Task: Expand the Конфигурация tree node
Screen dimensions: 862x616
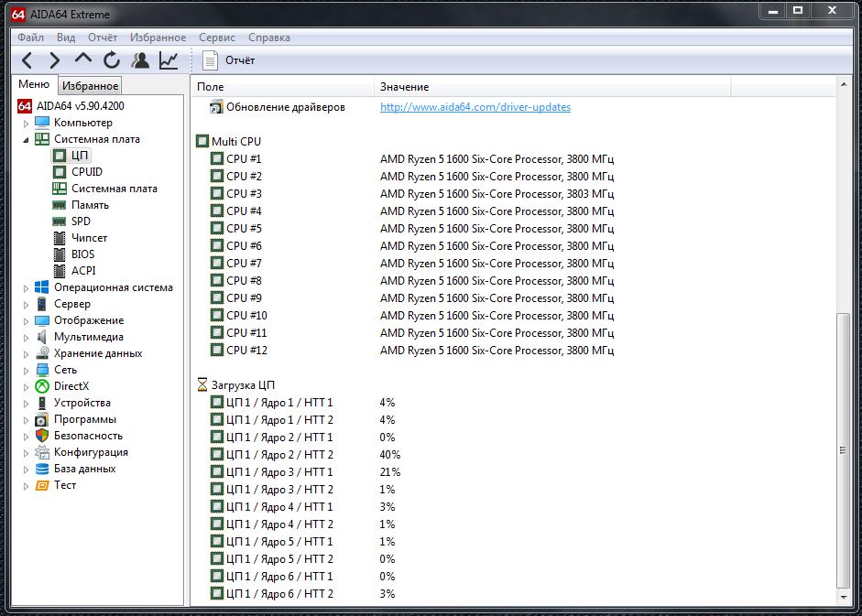Action: [26, 453]
